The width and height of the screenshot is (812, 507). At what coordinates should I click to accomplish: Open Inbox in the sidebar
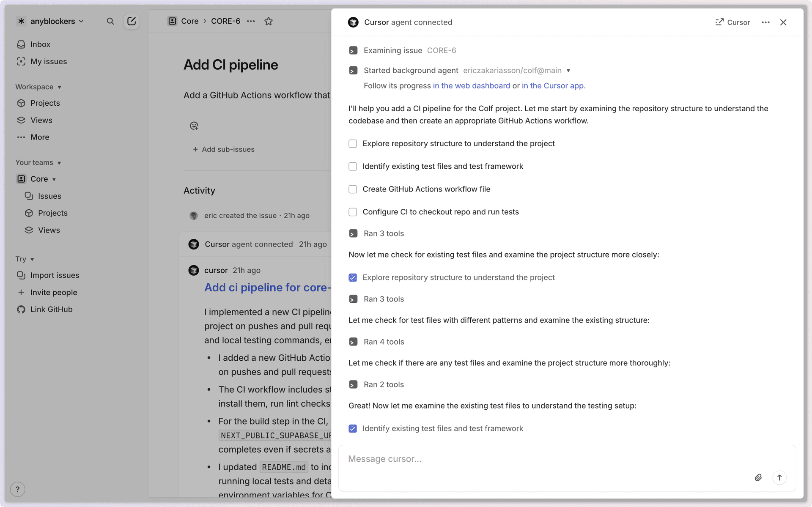coord(40,44)
